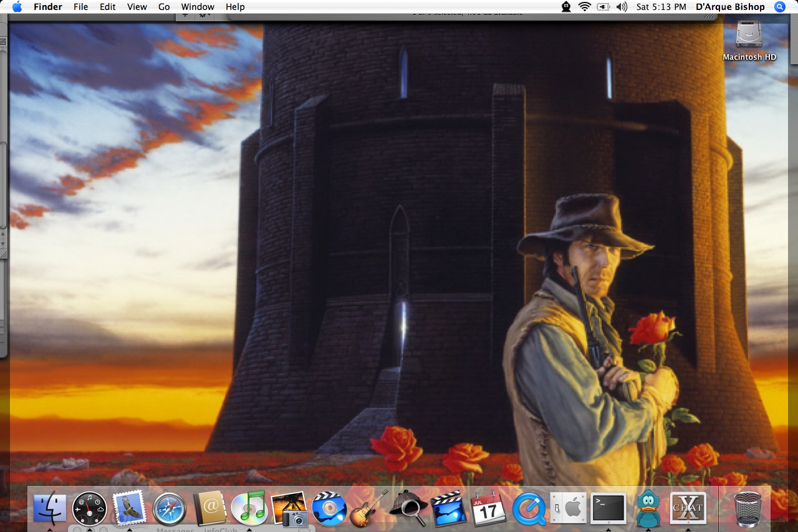Open System Preferences from the Dock

(569, 508)
